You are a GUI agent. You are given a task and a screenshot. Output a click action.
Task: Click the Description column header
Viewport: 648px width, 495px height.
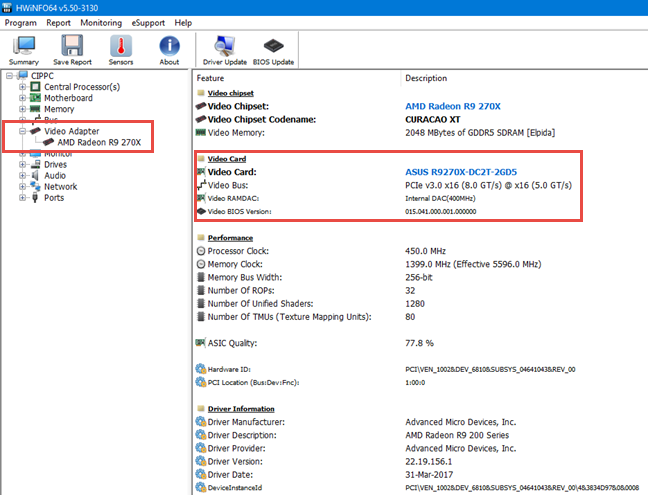tap(426, 78)
